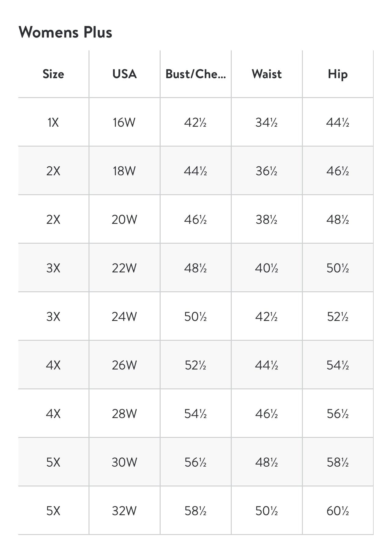The width and height of the screenshot is (392, 546).
Task: Select the Waist column header
Action: click(267, 74)
